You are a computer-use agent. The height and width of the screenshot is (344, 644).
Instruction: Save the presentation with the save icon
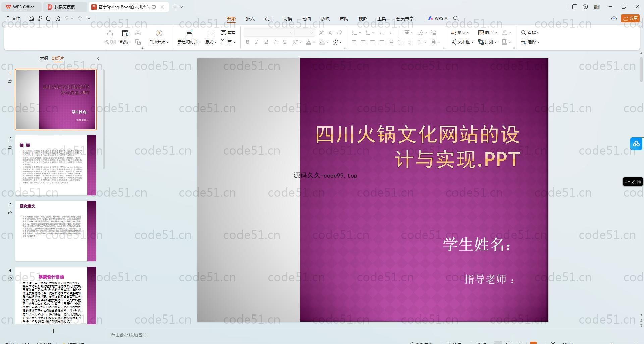pyautogui.click(x=31, y=18)
